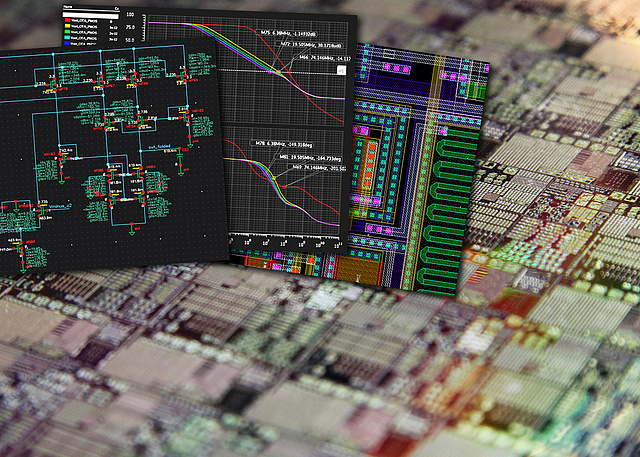Click the orange contact column in layout
Viewport: 640px width, 457px height.
click(367, 165)
